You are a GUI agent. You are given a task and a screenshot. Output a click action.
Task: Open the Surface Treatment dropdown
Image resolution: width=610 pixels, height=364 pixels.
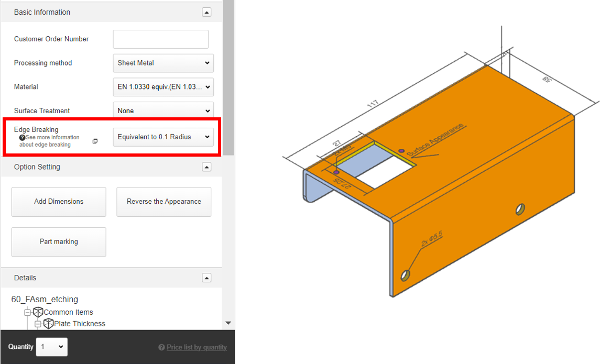pos(163,111)
